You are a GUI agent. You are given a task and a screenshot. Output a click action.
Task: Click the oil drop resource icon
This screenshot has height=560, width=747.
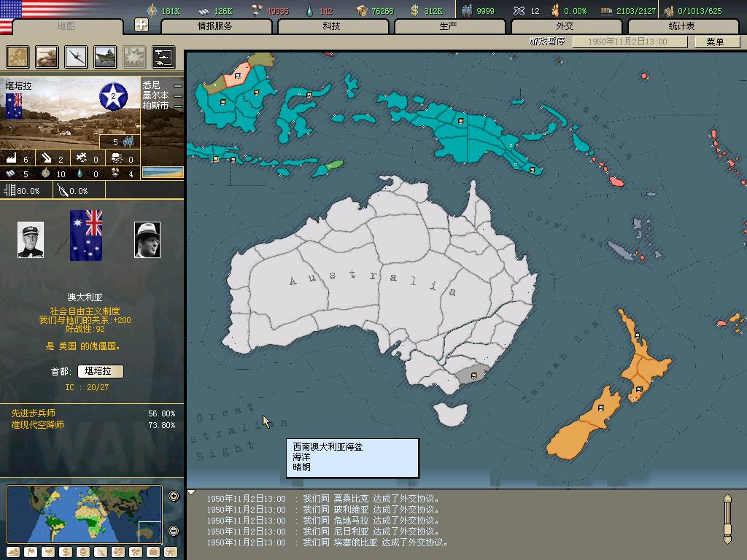coord(309,10)
